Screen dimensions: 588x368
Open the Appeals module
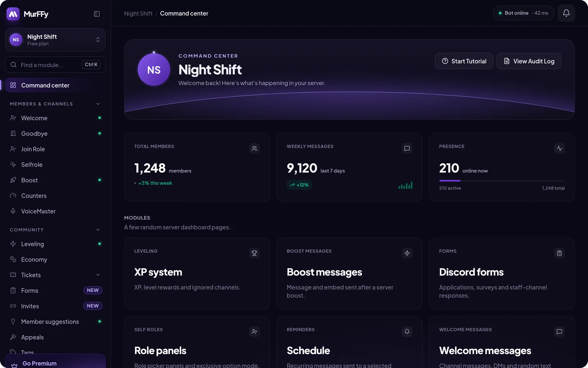pyautogui.click(x=55, y=337)
